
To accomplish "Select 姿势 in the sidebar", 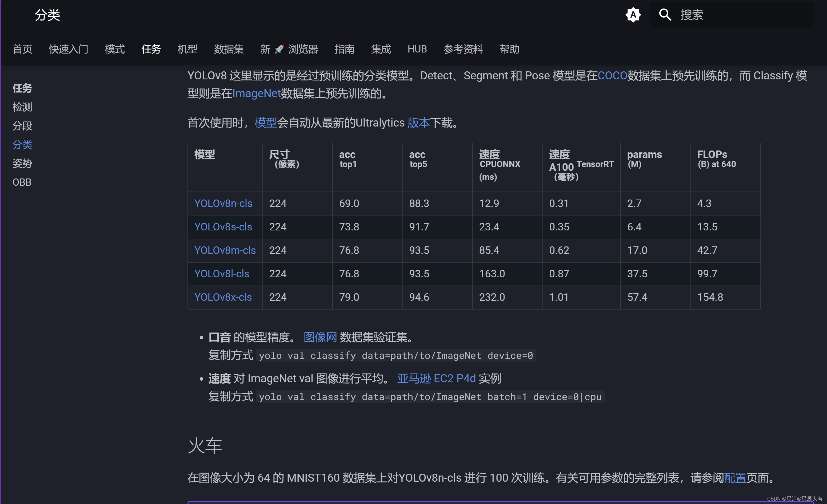I will point(22,163).
